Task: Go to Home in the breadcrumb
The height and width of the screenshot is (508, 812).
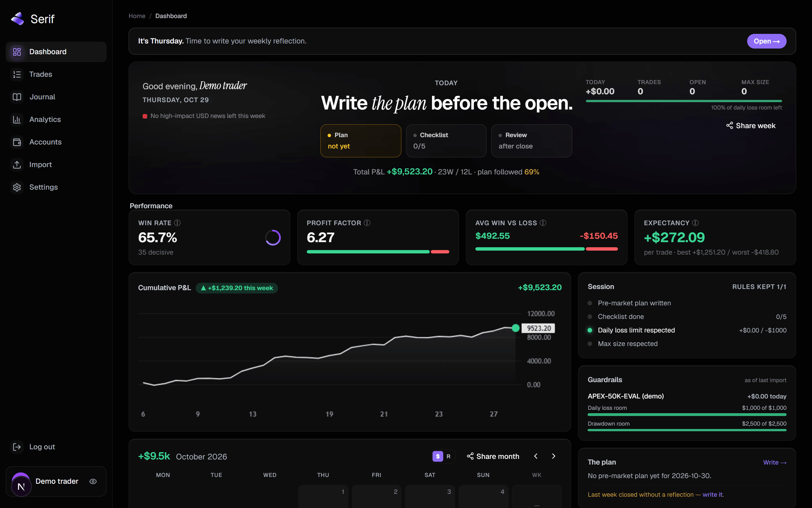Action: (137, 16)
